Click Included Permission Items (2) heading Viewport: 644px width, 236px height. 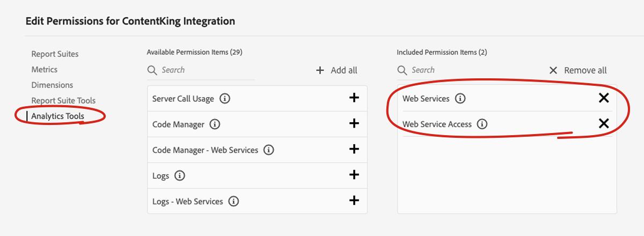442,52
